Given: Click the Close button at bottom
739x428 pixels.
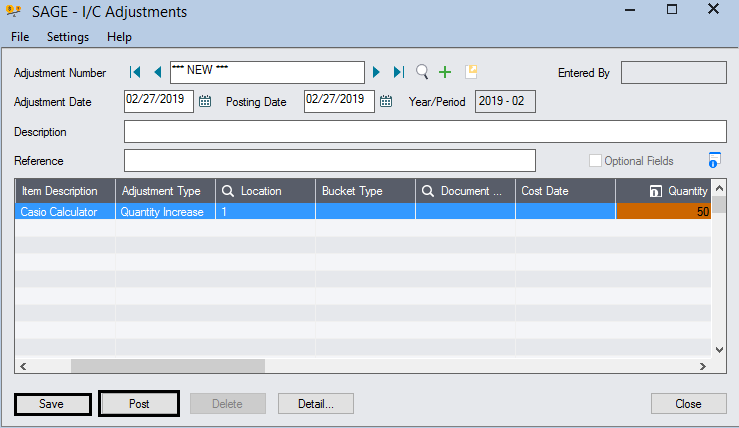Looking at the screenshot, I should coord(689,404).
